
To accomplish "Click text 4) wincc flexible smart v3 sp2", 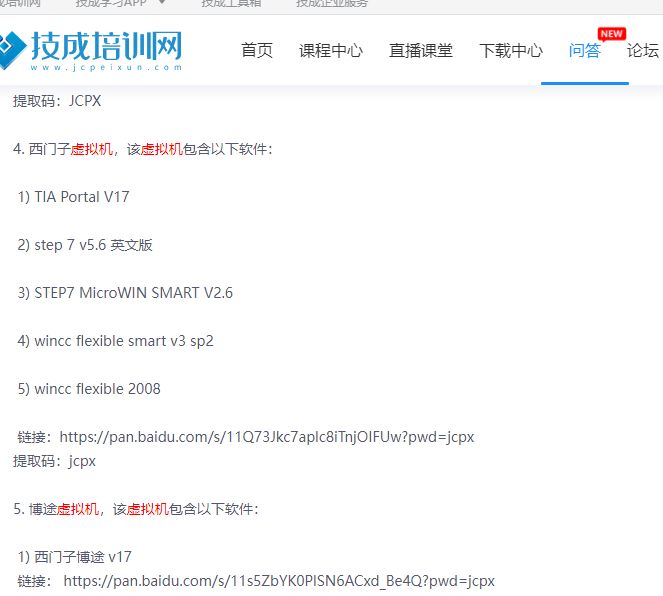I will pyautogui.click(x=115, y=341).
